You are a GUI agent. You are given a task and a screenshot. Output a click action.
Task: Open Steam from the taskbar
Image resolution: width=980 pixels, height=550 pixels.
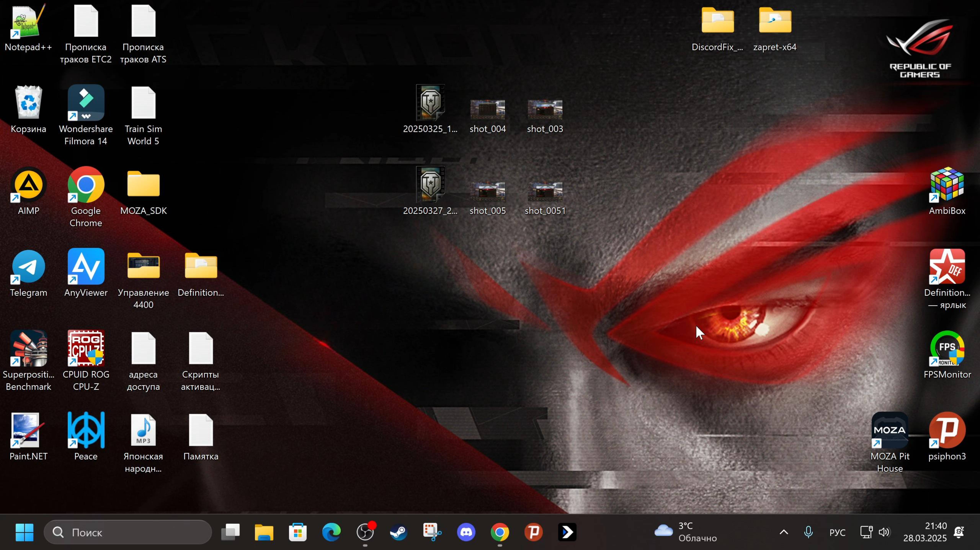[x=399, y=532]
